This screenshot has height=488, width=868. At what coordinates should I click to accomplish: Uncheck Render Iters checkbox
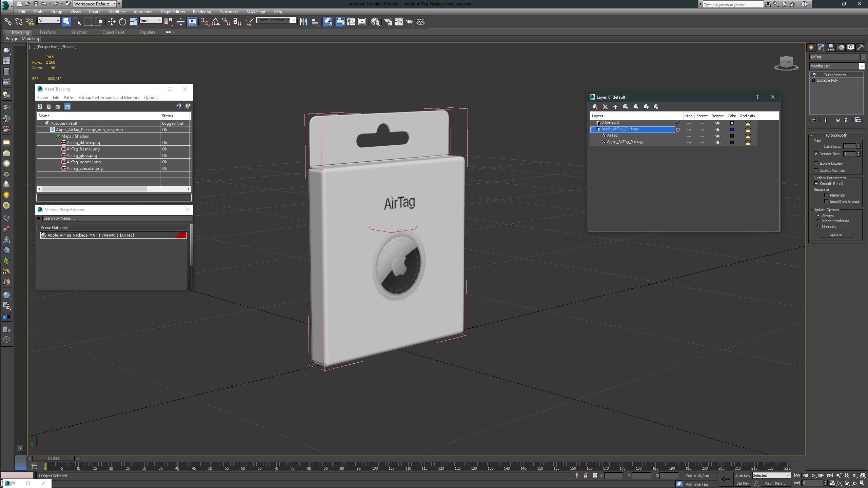(816, 154)
